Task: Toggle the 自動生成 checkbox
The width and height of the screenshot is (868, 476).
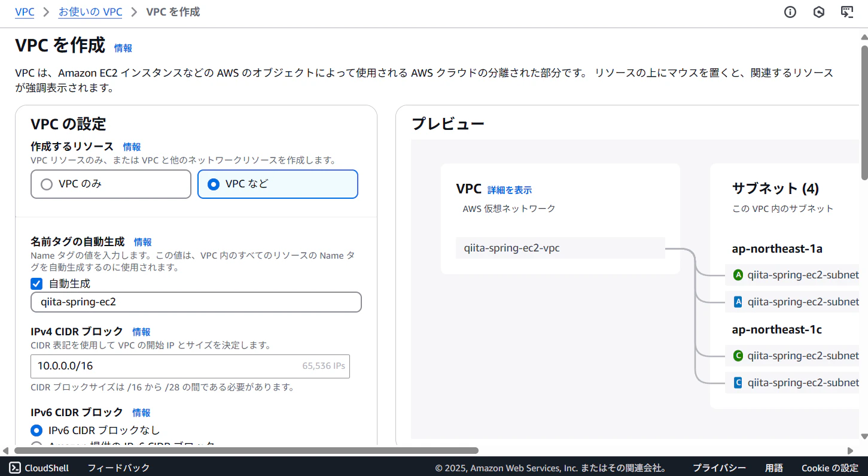Action: (x=36, y=283)
